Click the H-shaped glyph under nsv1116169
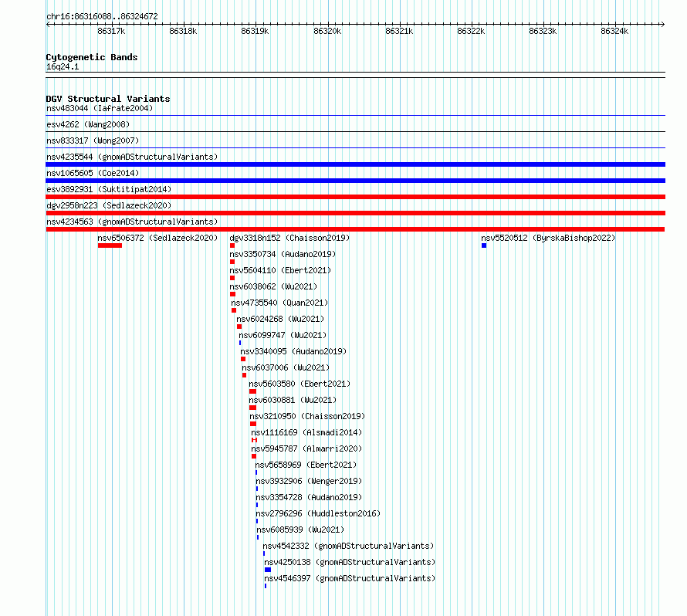This screenshot has width=687, height=616. point(254,440)
